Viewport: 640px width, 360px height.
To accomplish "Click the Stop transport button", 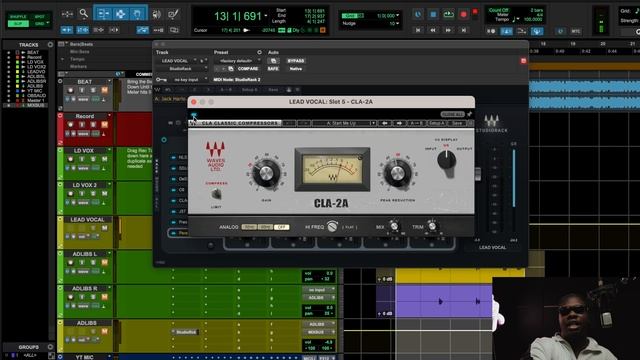I will 433,14.
